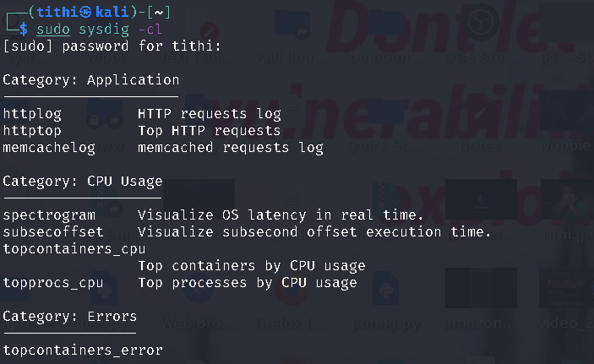Click the video_2 thumbnail in the background

(566, 288)
